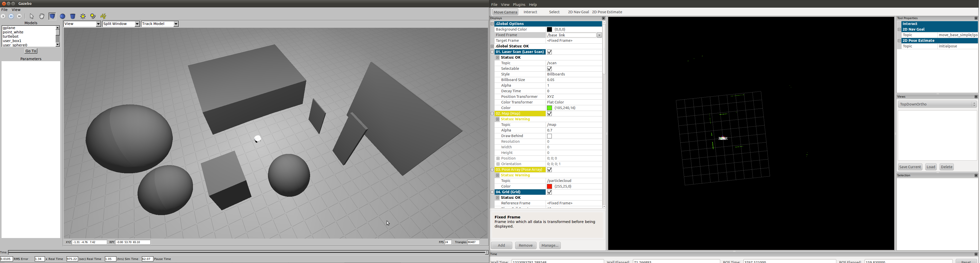Open the View dropdown in Gazebo
The image size is (980, 263).
82,24
